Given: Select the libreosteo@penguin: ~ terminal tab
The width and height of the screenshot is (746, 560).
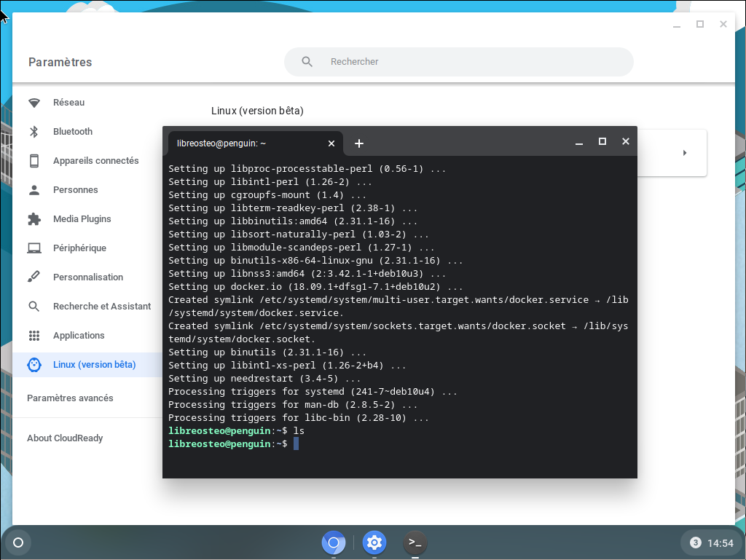Looking at the screenshot, I should (x=256, y=143).
